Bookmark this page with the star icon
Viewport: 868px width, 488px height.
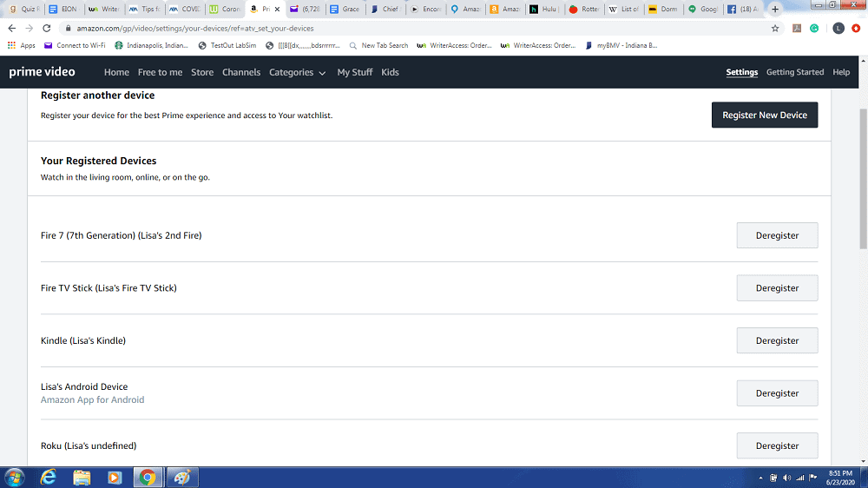pos(775,29)
